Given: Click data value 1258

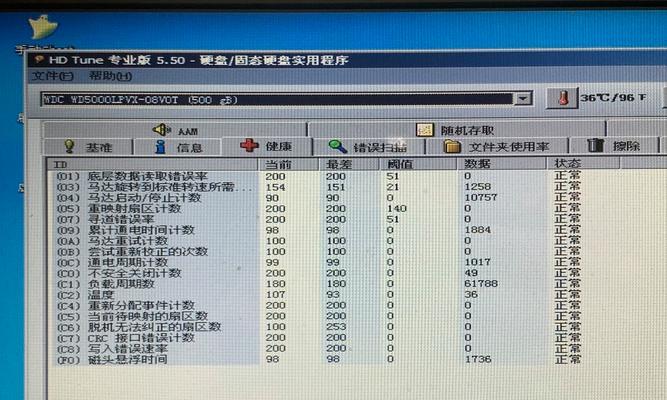Looking at the screenshot, I should 478,186.
